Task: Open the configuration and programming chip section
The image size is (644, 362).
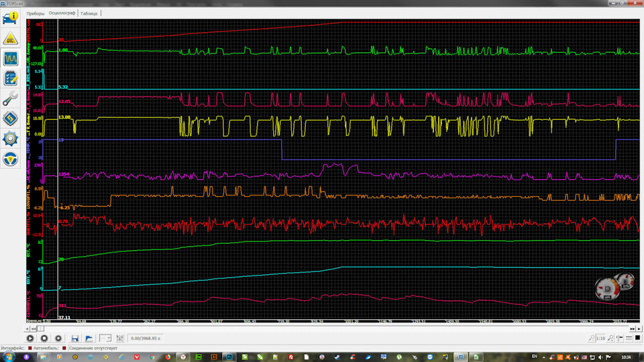Action: (x=10, y=119)
